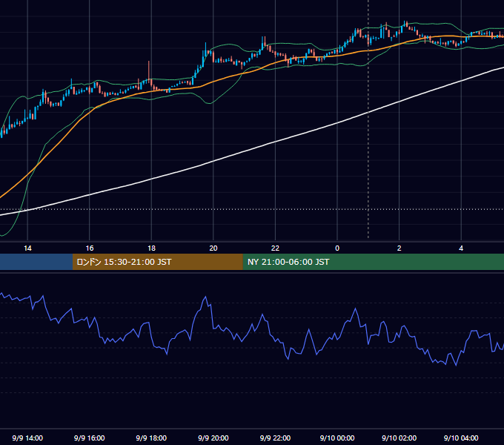Click the ロンドン 15:30-21:00 JST session bar
This screenshot has width=504, height=445.
point(157,262)
